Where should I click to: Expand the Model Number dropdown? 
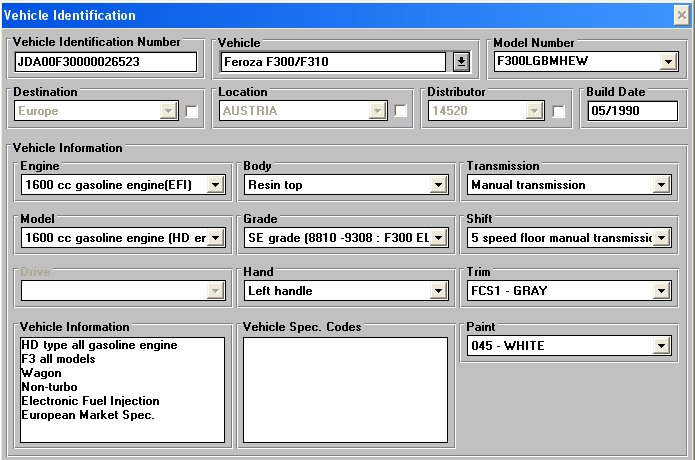[668, 61]
